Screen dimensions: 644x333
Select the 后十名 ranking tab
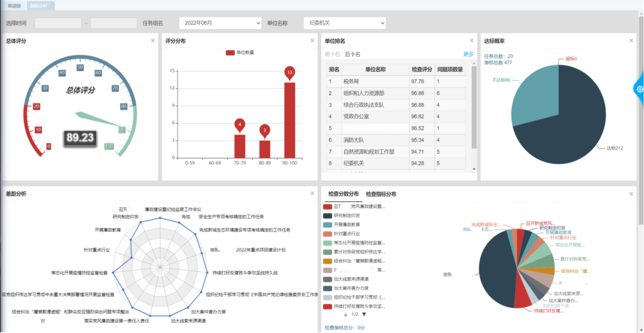pyautogui.click(x=352, y=54)
